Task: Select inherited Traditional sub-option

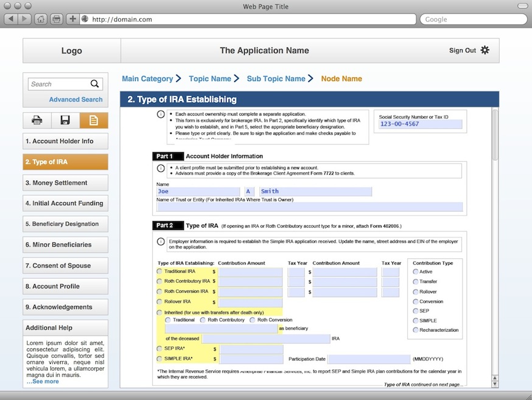Action: point(167,320)
